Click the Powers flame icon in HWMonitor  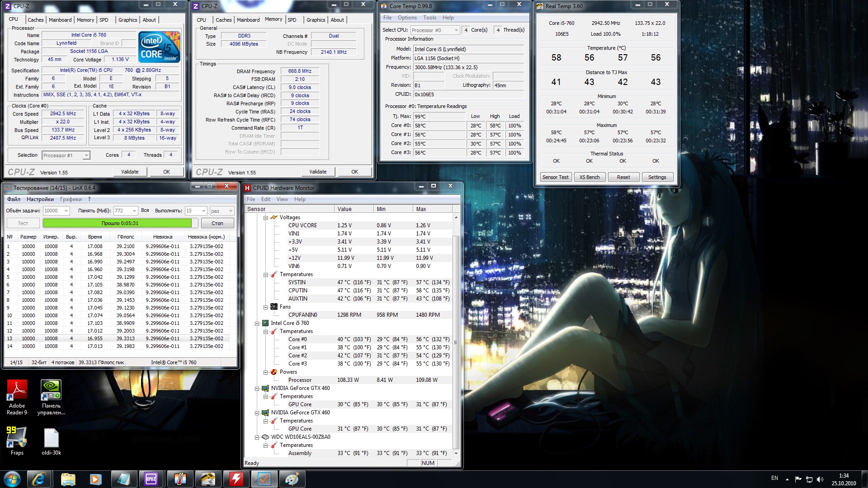click(274, 372)
